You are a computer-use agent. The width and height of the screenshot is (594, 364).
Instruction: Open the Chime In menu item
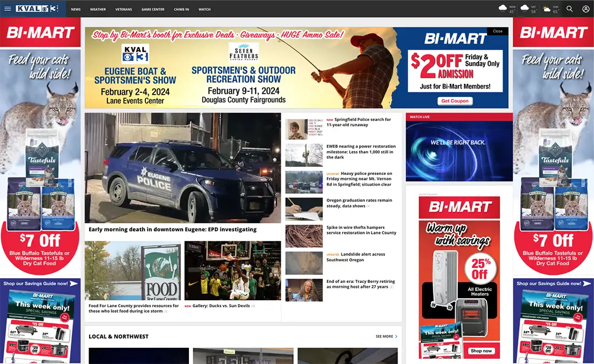point(181,9)
